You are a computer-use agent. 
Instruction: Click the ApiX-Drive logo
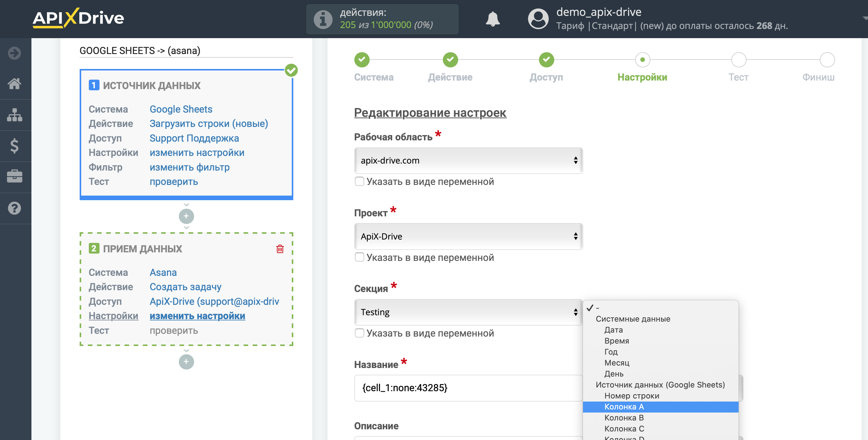[78, 18]
